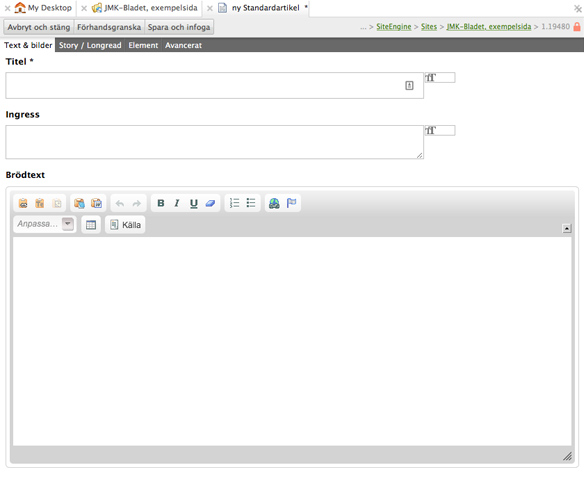Toggle bold formatting
The image size is (584, 480).
(161, 203)
